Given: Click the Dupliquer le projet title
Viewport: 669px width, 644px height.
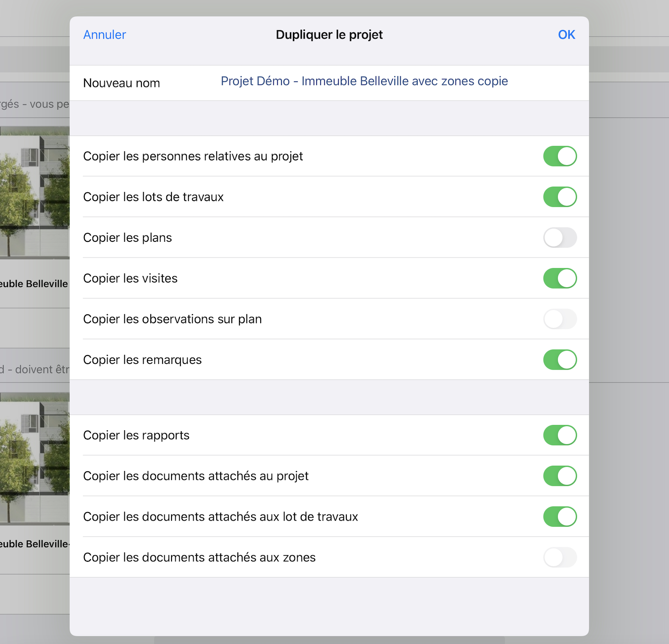Looking at the screenshot, I should (329, 35).
